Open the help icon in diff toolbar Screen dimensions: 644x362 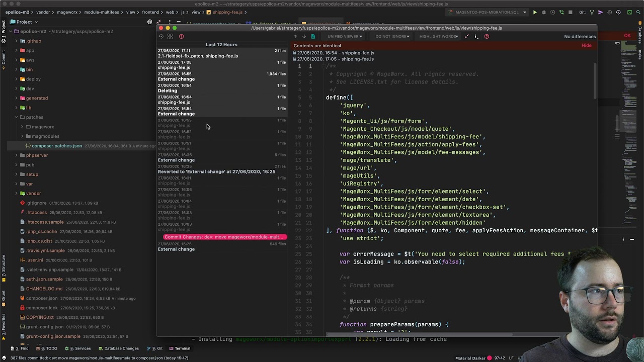click(487, 36)
